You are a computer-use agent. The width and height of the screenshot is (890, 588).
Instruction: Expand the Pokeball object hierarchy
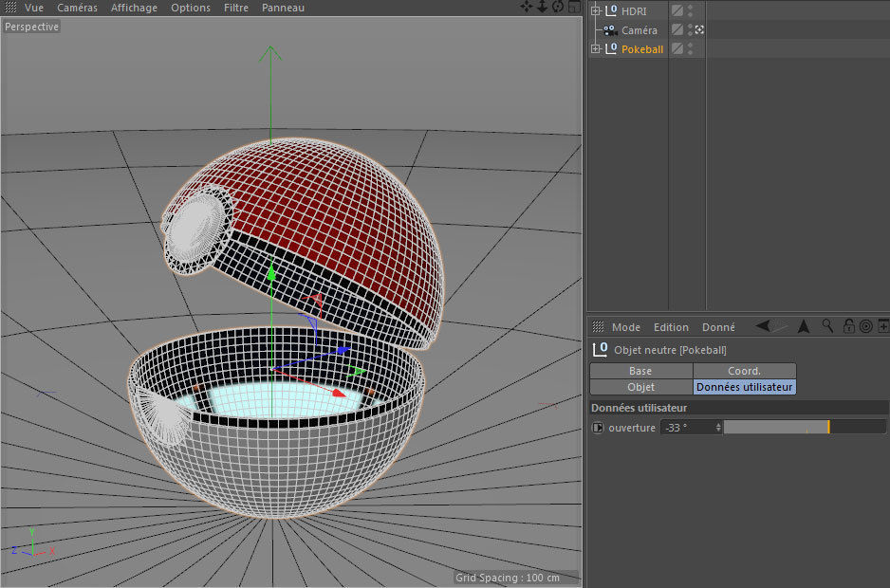tap(596, 48)
